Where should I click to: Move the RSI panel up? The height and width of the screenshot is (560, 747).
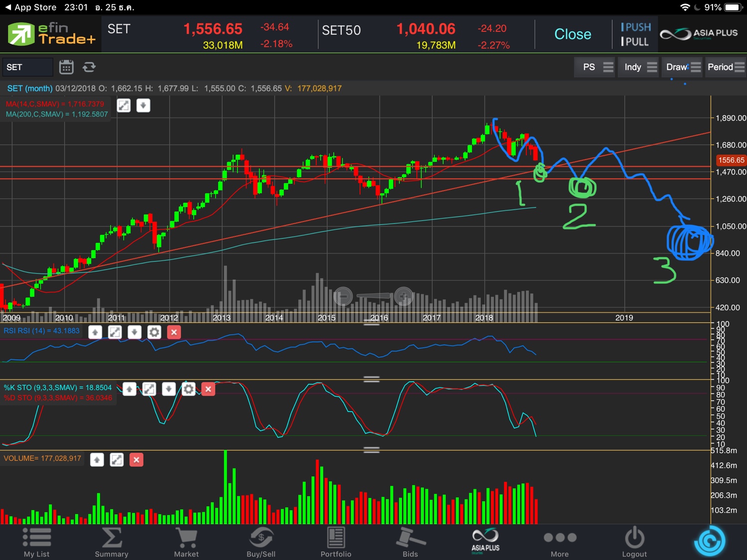95,332
